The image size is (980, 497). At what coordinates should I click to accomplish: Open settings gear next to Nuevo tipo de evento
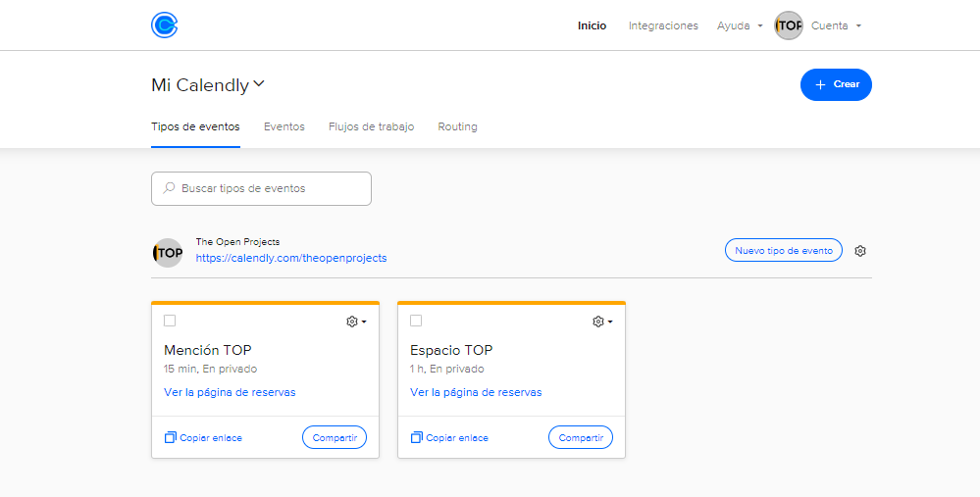[860, 251]
